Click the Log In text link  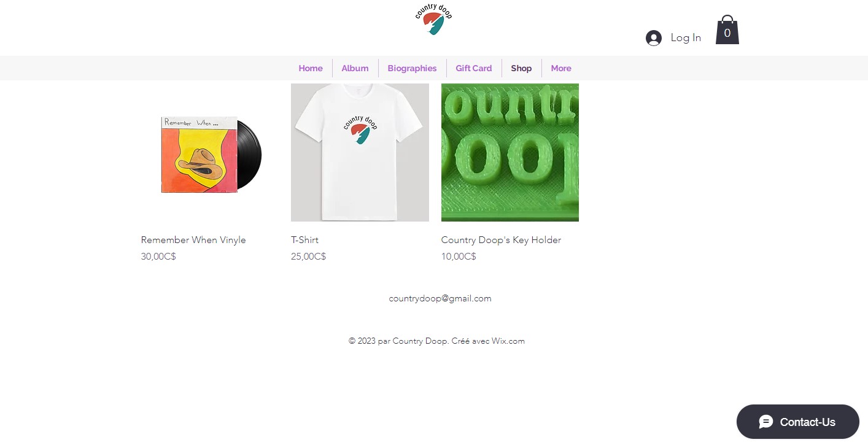686,37
